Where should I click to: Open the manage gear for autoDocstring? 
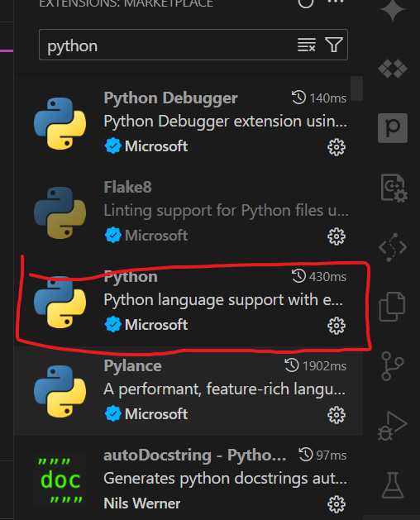tap(336, 504)
